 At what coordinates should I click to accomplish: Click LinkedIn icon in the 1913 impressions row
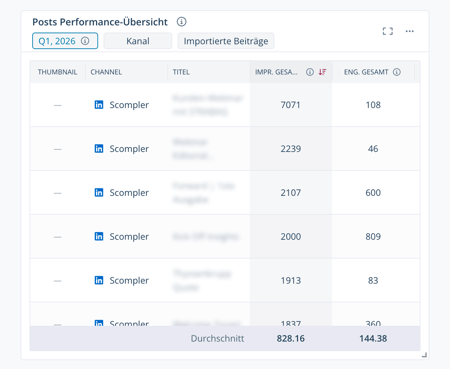99,280
